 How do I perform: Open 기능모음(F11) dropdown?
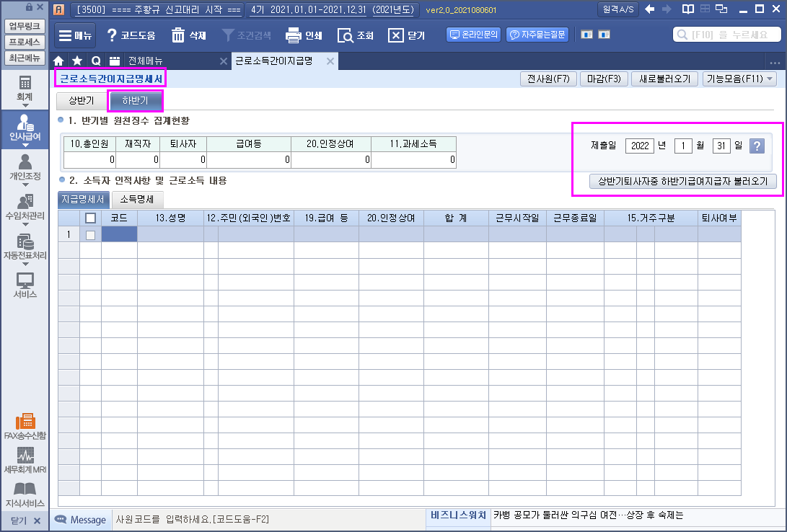(739, 79)
